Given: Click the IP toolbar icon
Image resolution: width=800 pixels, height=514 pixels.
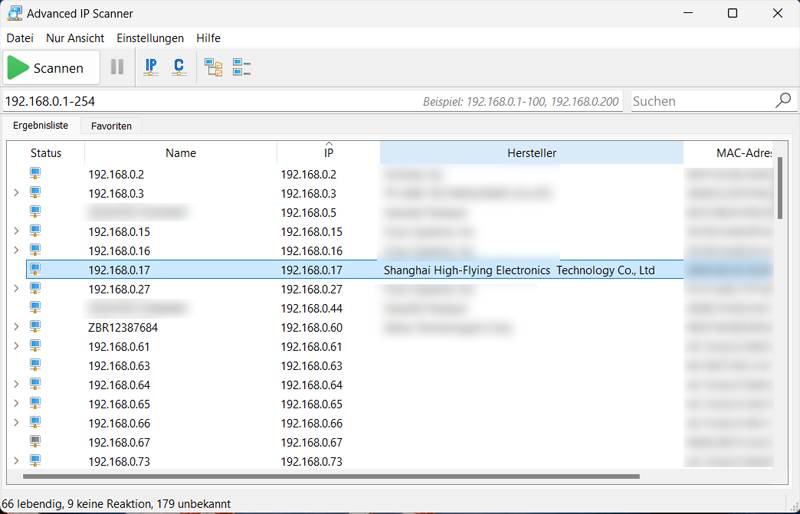Looking at the screenshot, I should coord(151,67).
